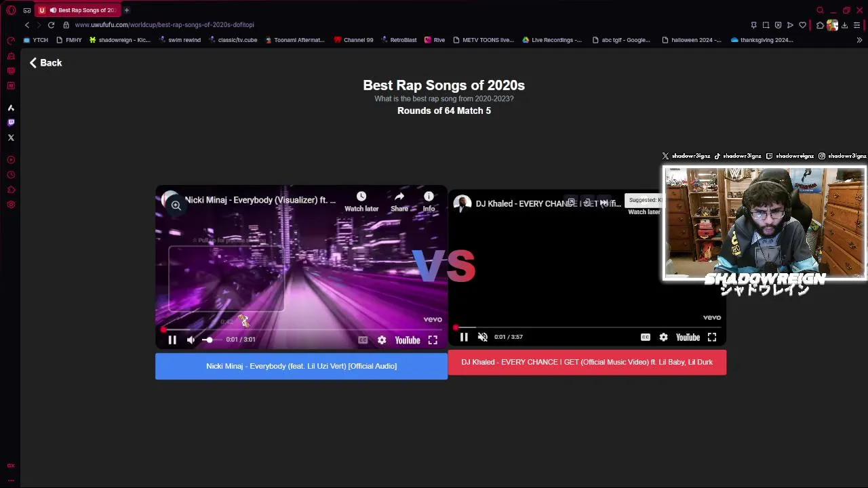Mute the Nicki Minaj video audio

click(x=191, y=340)
